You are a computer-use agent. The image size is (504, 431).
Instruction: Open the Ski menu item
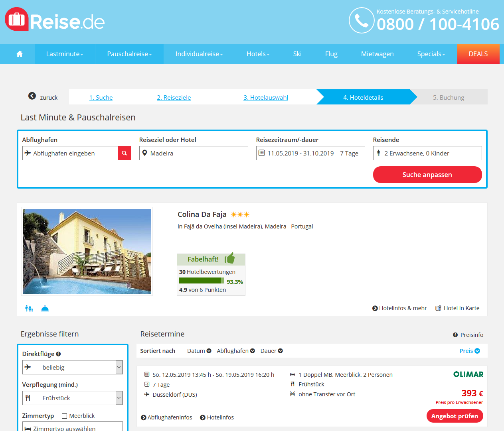(297, 54)
